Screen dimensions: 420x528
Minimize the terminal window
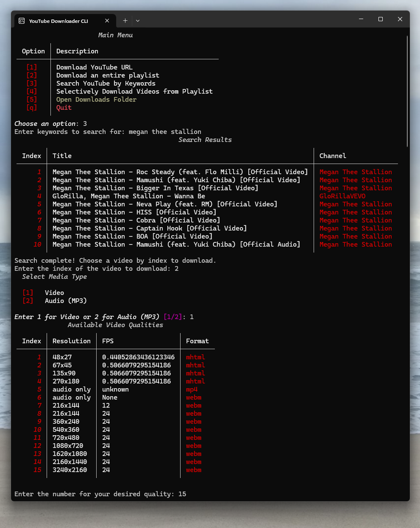tap(361, 19)
